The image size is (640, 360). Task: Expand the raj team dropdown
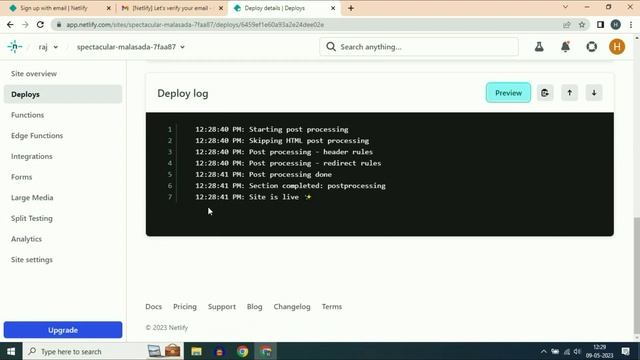click(49, 47)
